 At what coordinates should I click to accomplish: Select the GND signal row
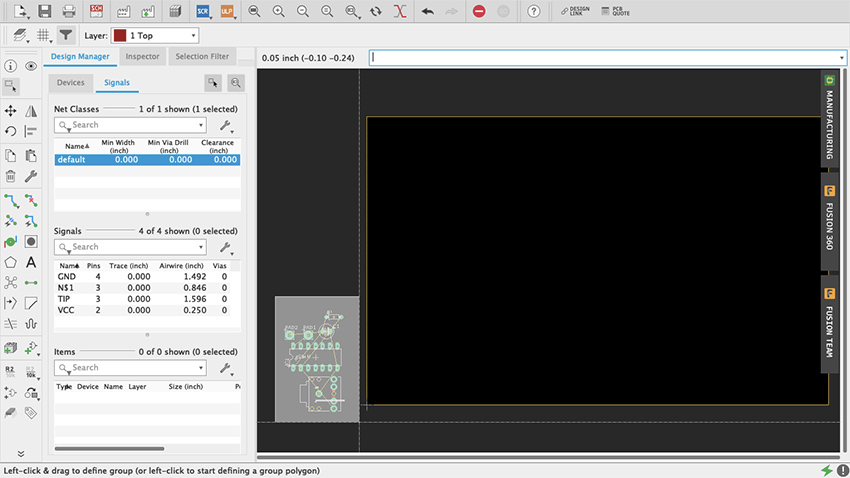[142, 276]
